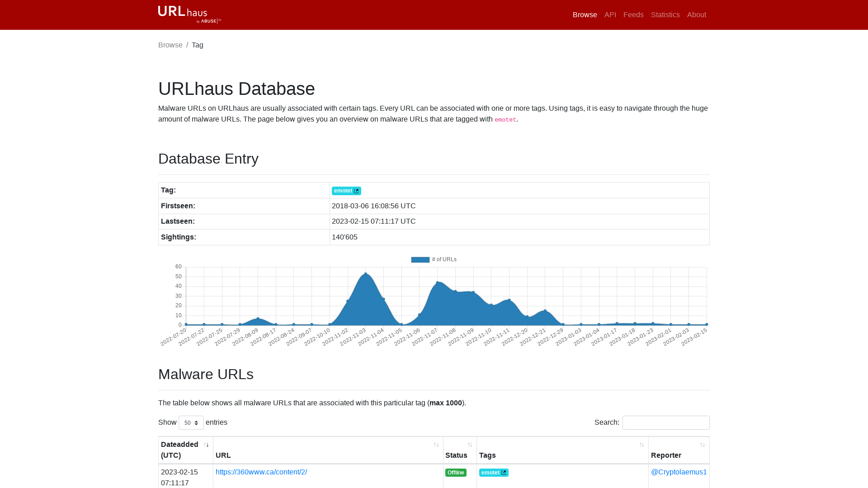Image resolution: width=868 pixels, height=488 pixels.
Task: Sort table by Reporter column
Action: pos(679,450)
